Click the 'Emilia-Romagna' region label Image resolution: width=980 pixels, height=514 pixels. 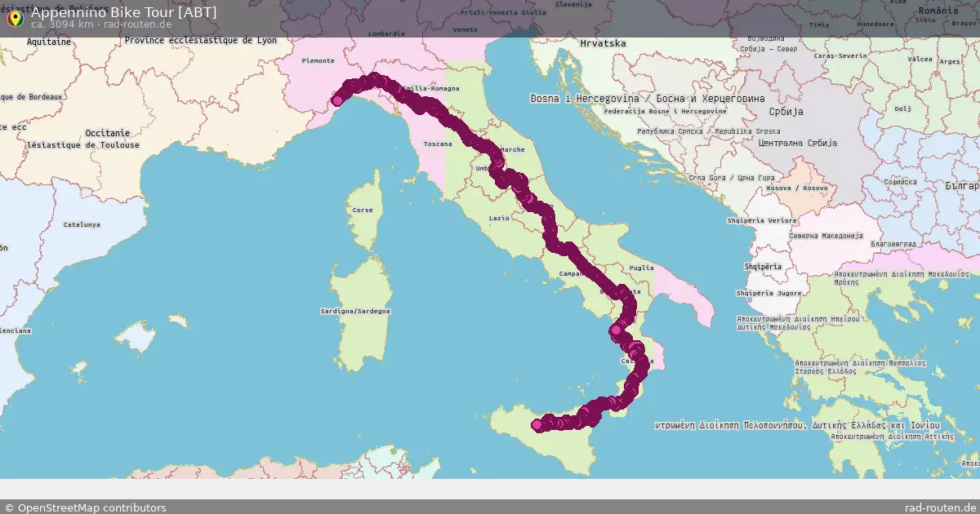coord(430,88)
